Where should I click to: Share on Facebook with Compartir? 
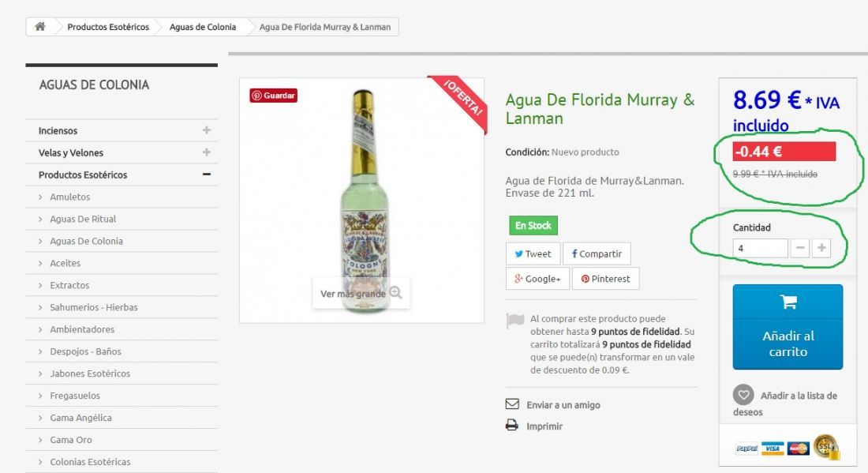(x=597, y=253)
